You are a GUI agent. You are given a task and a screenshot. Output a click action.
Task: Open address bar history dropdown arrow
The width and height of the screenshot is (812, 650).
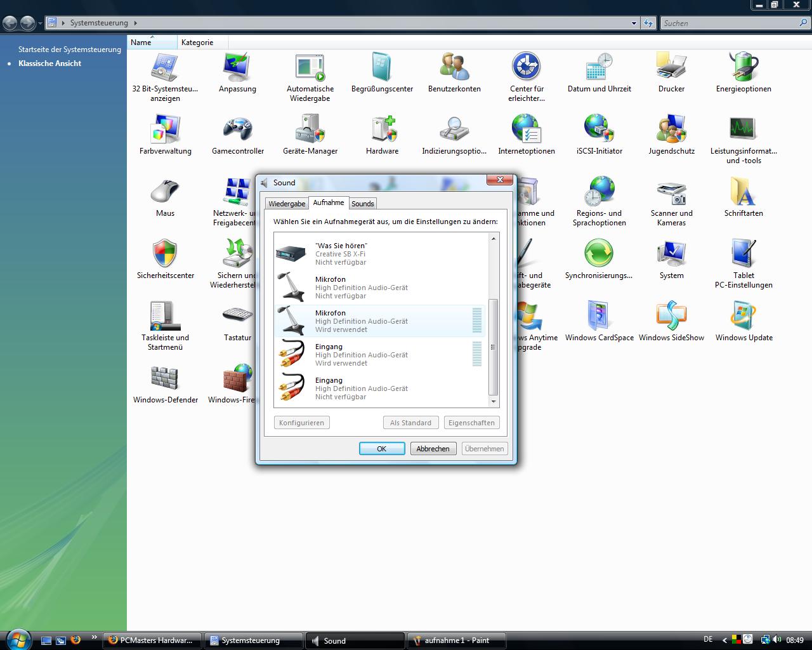coord(634,23)
